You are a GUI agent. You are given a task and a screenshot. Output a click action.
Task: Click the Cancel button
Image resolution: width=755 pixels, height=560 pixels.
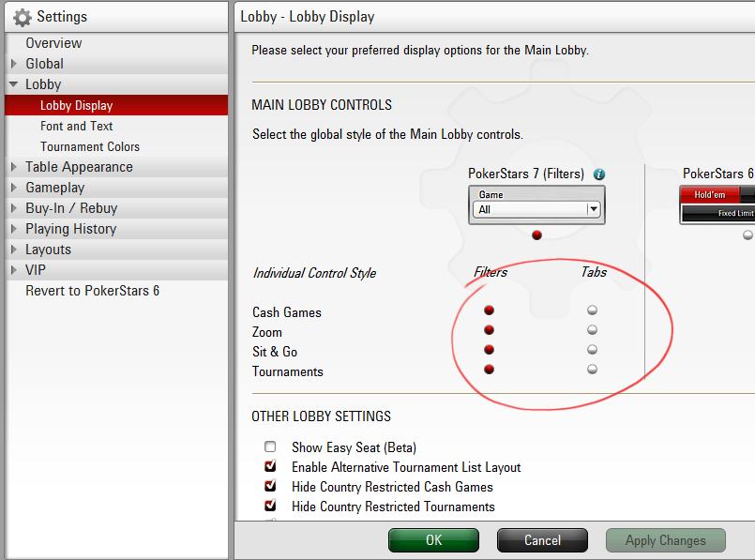click(542, 540)
